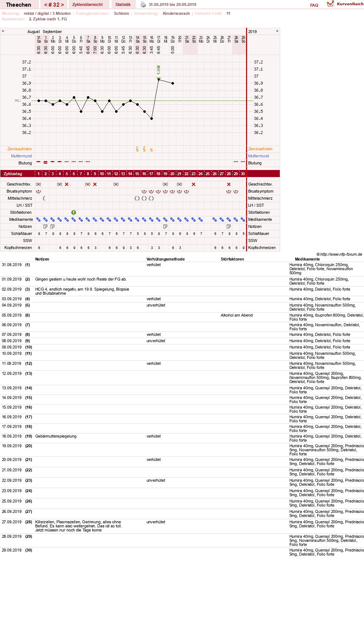Open the Zyklenübersicht tab
Screen dimensions: 364x638
(x=88, y=4)
